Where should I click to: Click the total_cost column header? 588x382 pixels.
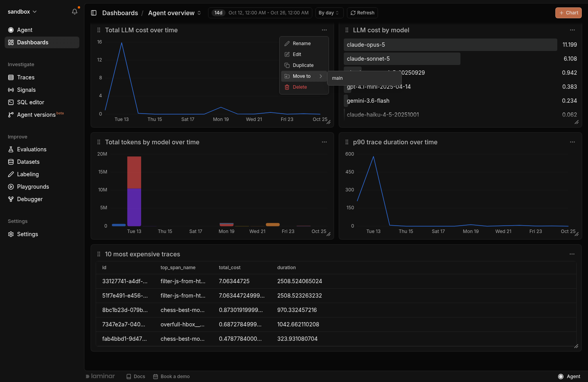click(x=229, y=268)
